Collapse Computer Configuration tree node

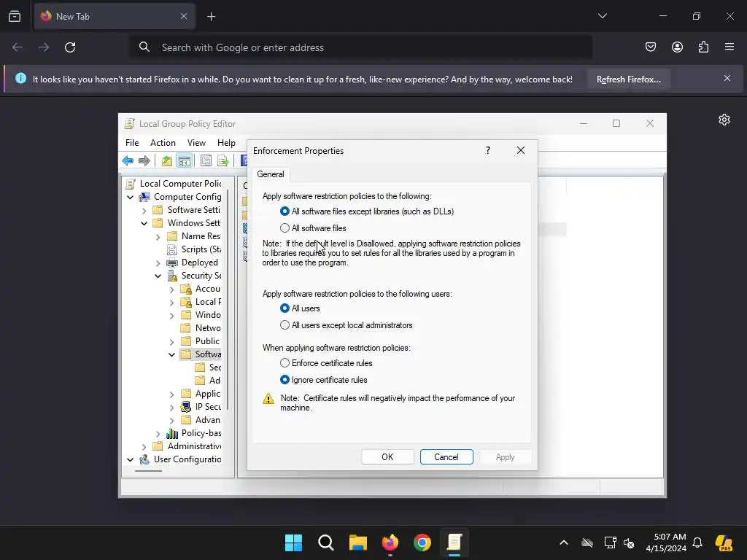point(130,197)
